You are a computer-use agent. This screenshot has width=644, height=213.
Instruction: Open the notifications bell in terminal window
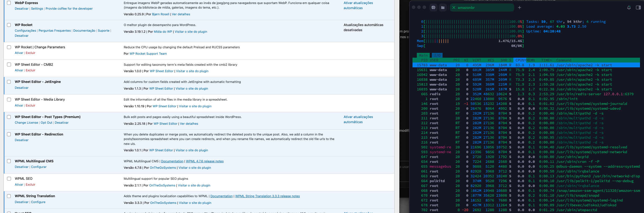(629, 8)
